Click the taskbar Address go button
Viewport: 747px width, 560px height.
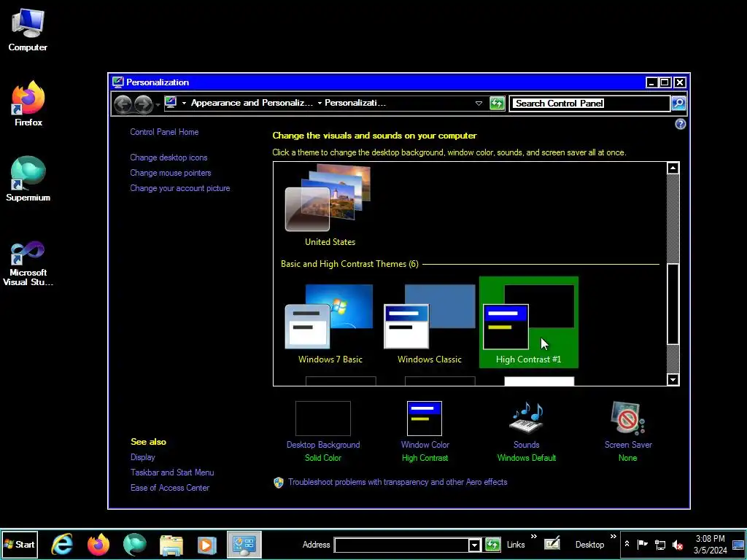click(x=492, y=545)
